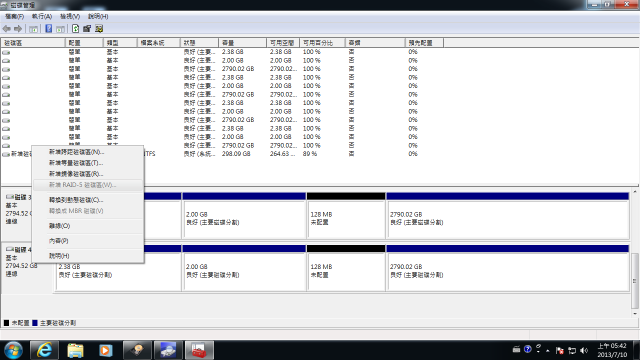The width and height of the screenshot is (640, 360).
Task: Click the red toolbox taskbar button
Action: click(x=199, y=350)
